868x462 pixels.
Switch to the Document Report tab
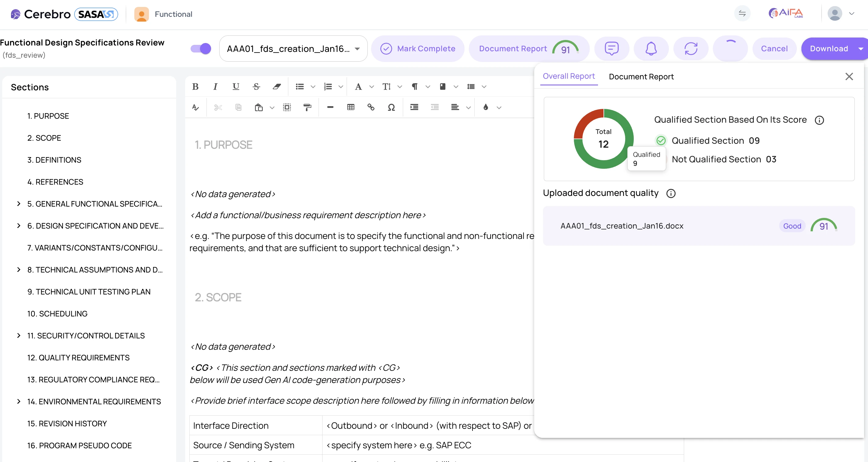pyautogui.click(x=641, y=76)
